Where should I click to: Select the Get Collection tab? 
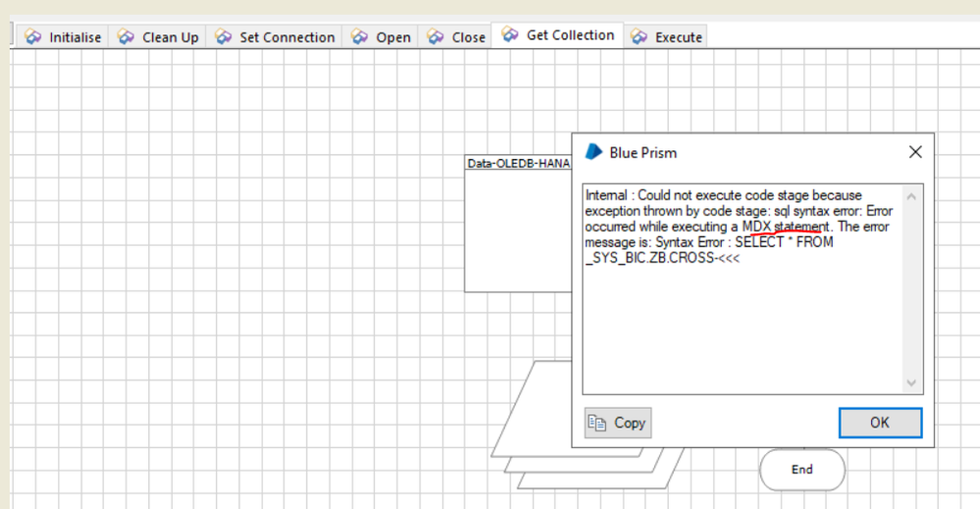coord(569,35)
